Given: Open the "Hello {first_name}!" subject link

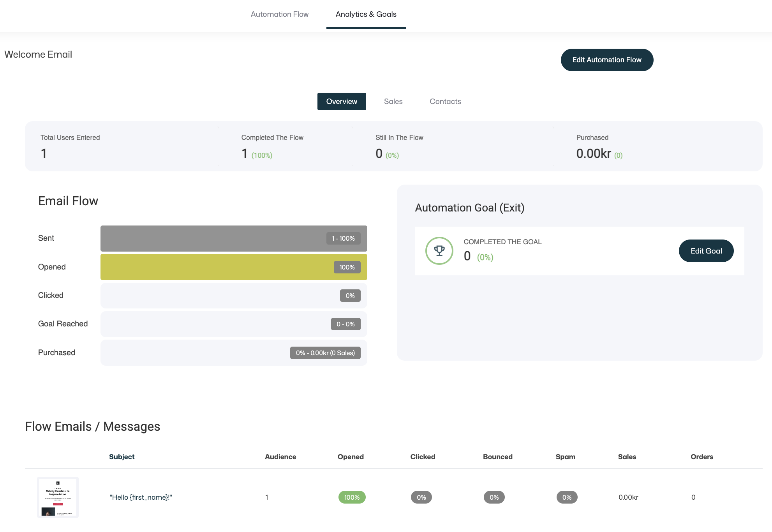Looking at the screenshot, I should [141, 497].
